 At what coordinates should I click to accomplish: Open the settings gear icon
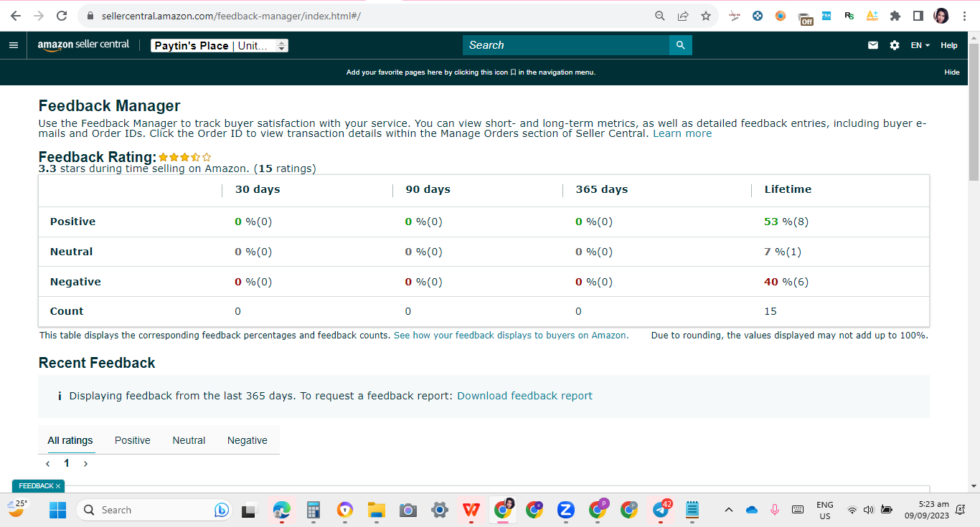895,45
